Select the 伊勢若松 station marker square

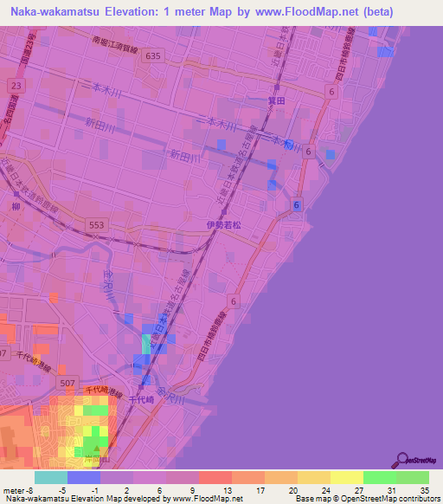pos(224,212)
